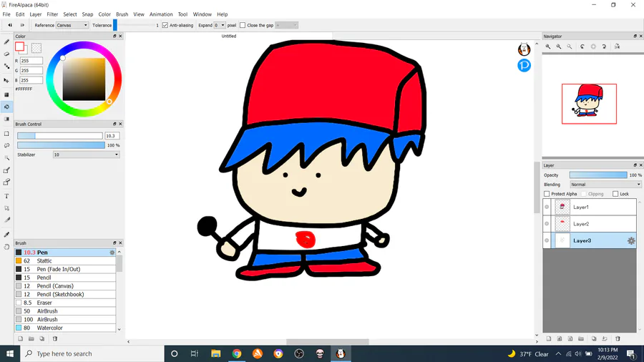Select the 8.5 Eraser brush
Screen dimensions: 644x362
coord(65,303)
